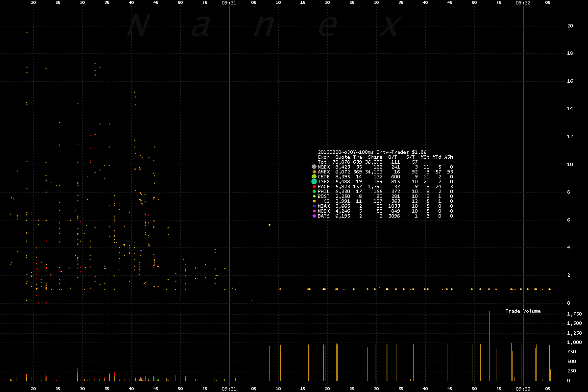Click the 'BATS' exchange label
The height and width of the screenshot is (392, 588).
(x=323, y=216)
